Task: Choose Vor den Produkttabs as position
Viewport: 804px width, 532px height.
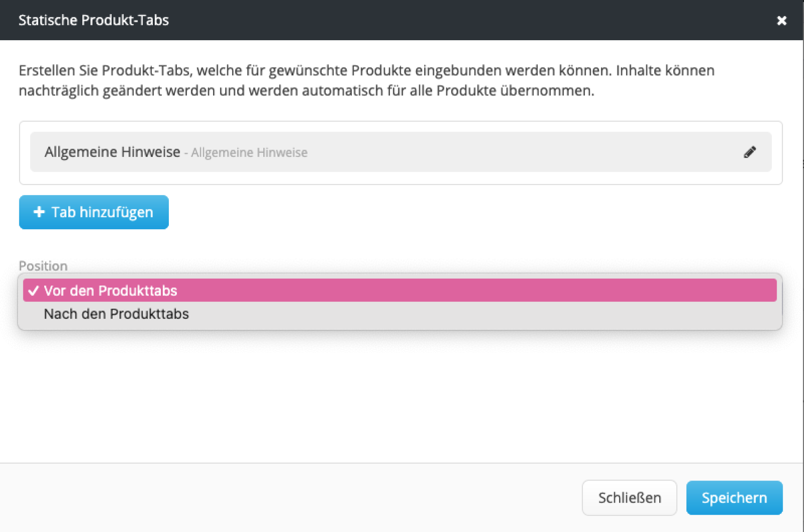Action: coord(111,291)
